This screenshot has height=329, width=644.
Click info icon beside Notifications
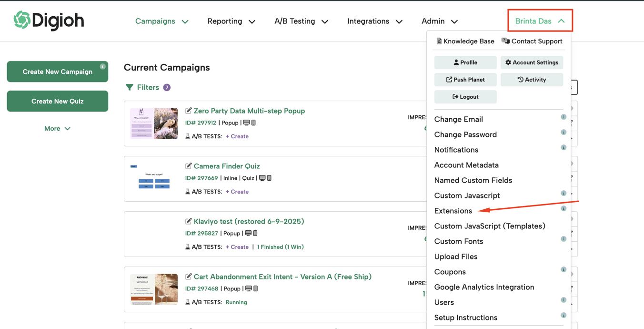563,147
